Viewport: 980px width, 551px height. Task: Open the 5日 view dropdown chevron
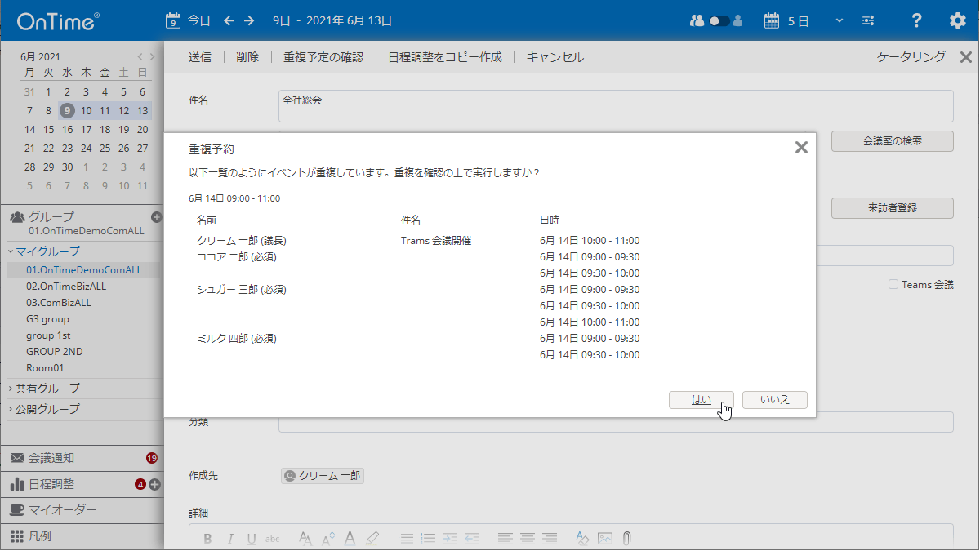(x=839, y=20)
